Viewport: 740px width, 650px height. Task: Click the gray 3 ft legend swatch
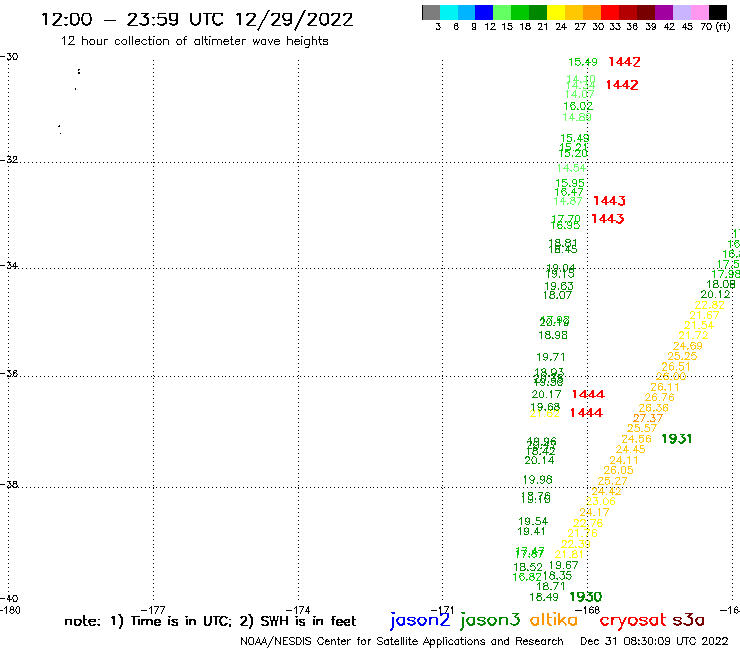431,12
